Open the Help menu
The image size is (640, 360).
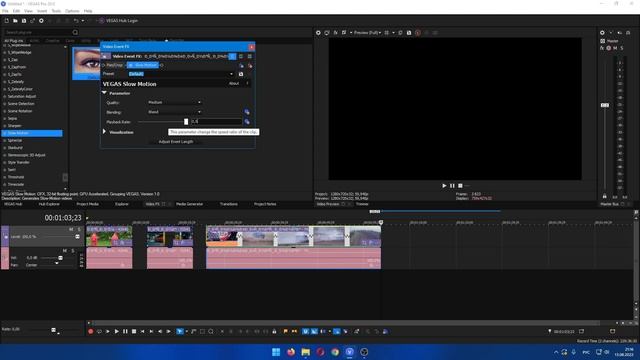click(x=88, y=11)
